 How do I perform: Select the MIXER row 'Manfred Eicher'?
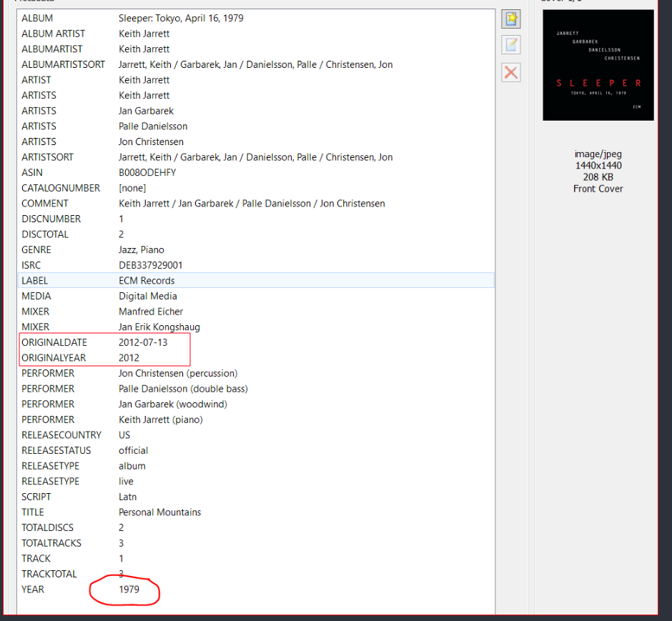coord(256,312)
